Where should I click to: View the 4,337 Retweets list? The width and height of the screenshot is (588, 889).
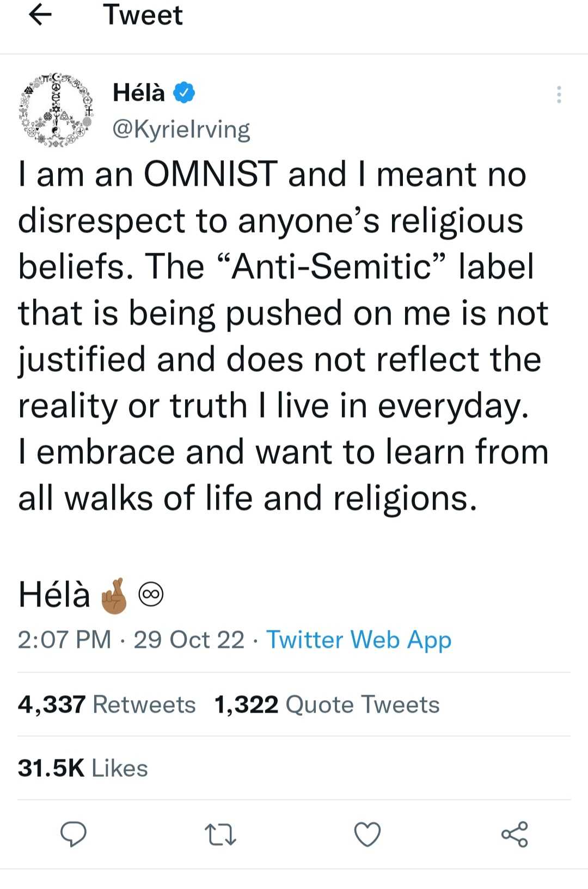(107, 704)
